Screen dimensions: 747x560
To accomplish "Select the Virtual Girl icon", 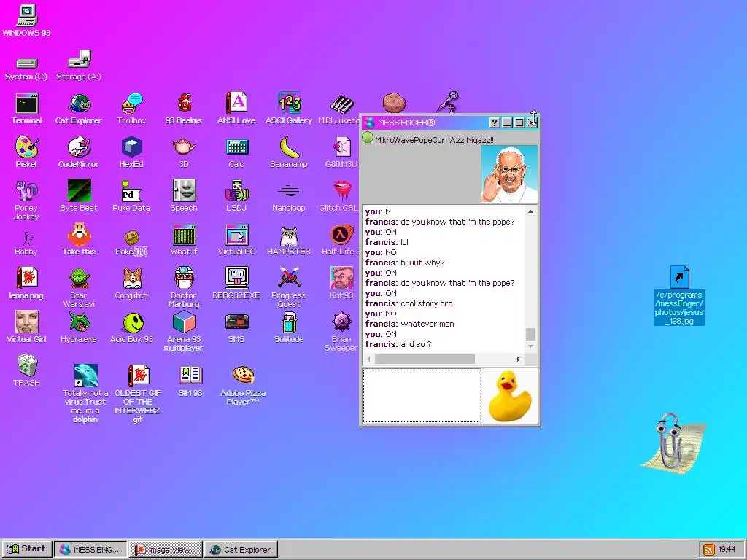I will tap(27, 322).
